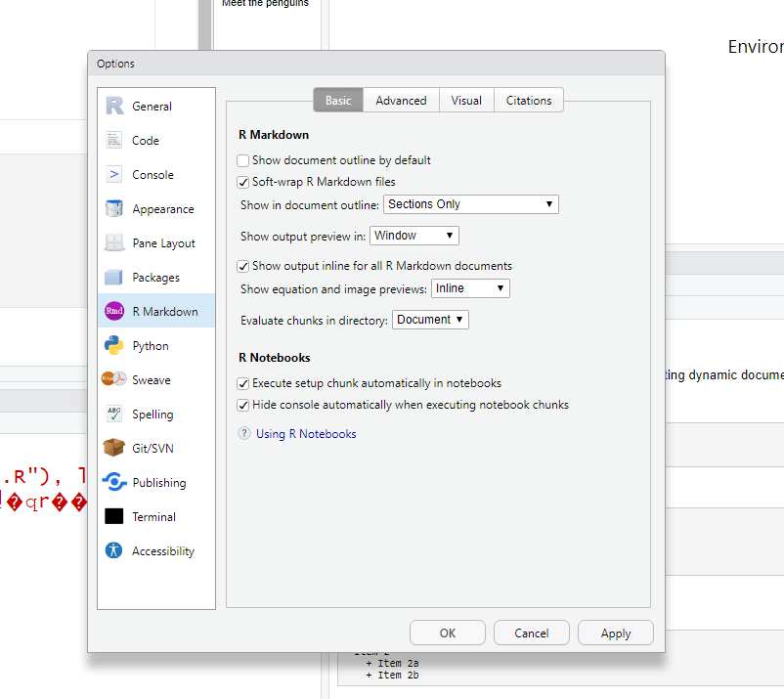784x699 pixels.
Task: Select the Publishing label in sidebar
Action: tap(159, 483)
